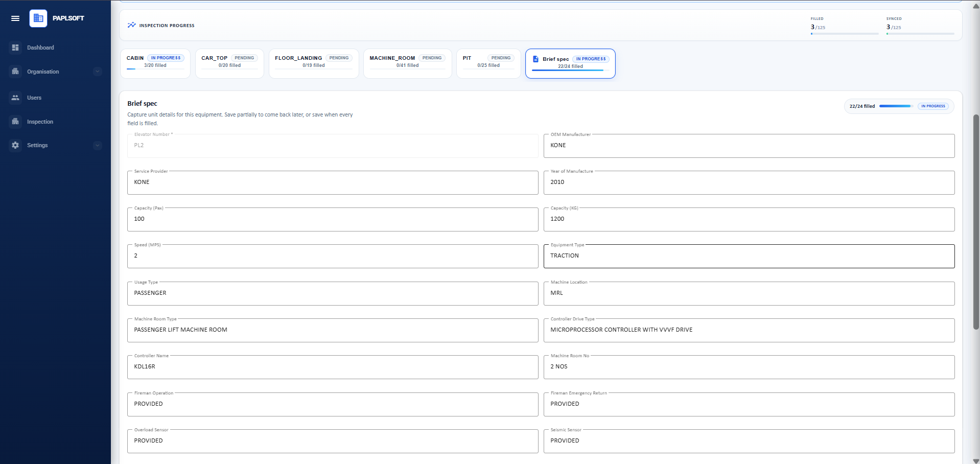Open the Machine Room Type field
The width and height of the screenshot is (980, 464).
[333, 330]
